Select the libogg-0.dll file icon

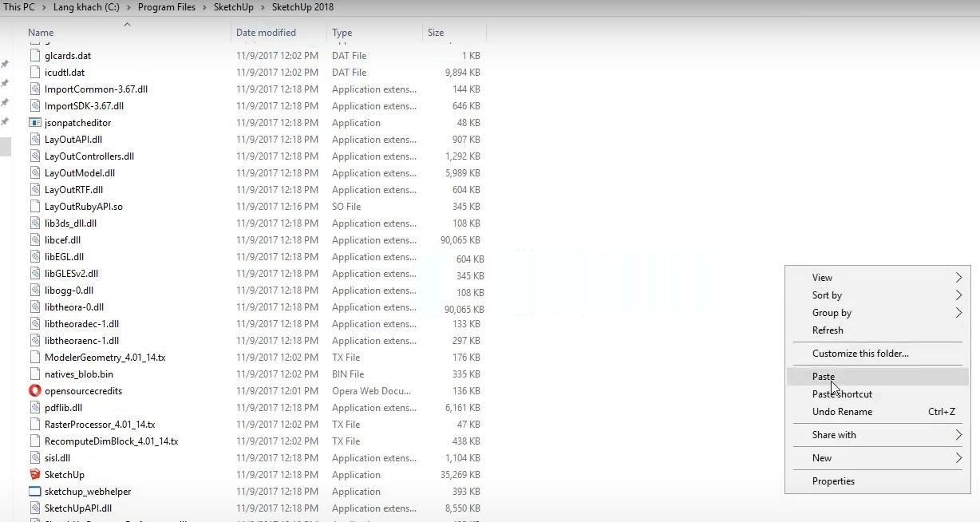click(34, 291)
